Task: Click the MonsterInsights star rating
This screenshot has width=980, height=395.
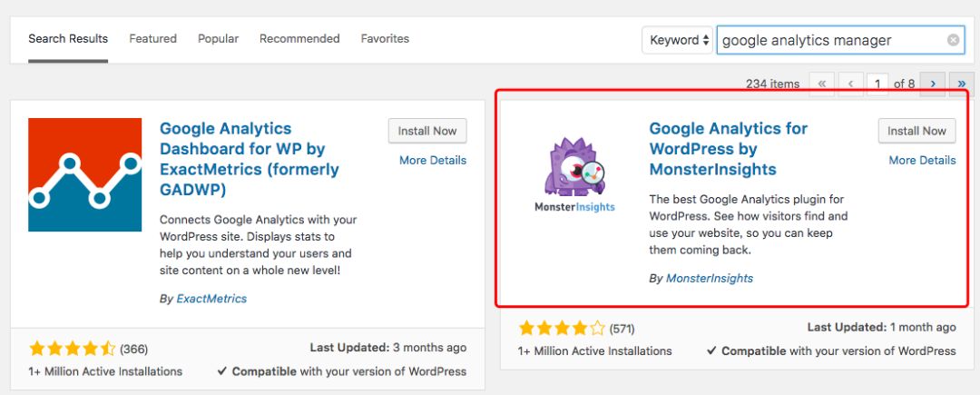Action: coord(562,328)
